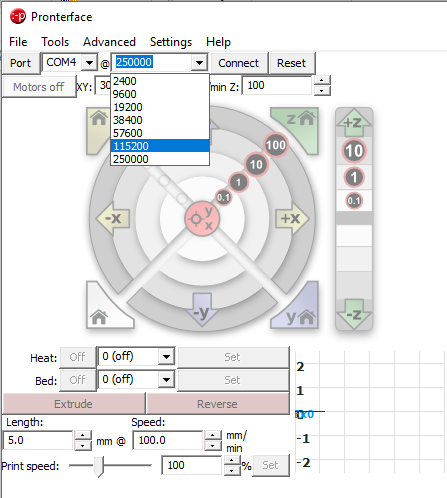This screenshot has width=447, height=498.
Task: Click the Reset button
Action: tap(291, 63)
